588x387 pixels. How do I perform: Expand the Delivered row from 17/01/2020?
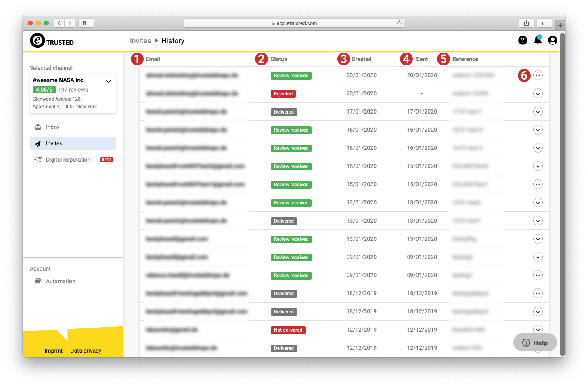click(538, 111)
